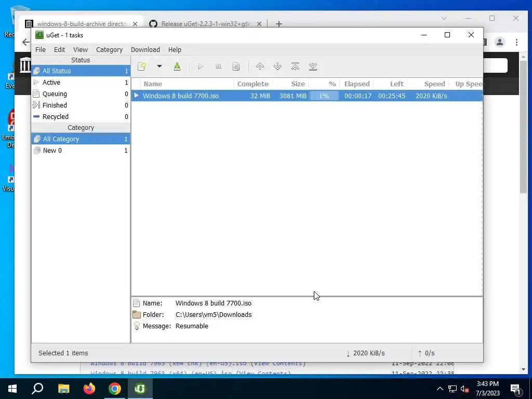Click the taskbar Search icon
532x399 pixels.
click(37, 389)
